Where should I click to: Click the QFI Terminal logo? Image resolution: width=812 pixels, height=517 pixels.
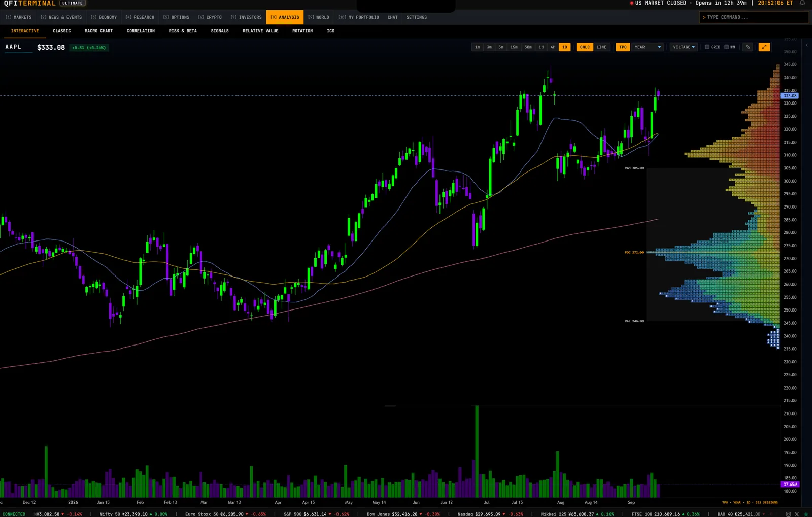29,3
